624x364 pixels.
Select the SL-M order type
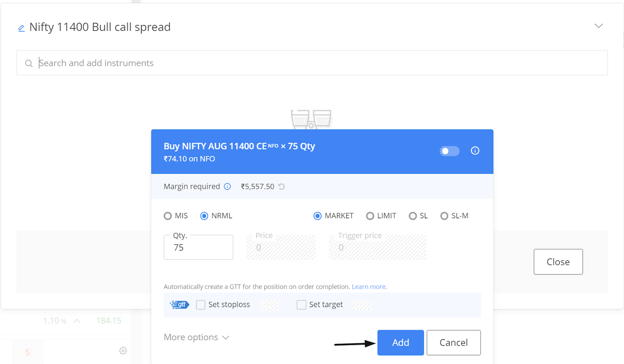[444, 216]
